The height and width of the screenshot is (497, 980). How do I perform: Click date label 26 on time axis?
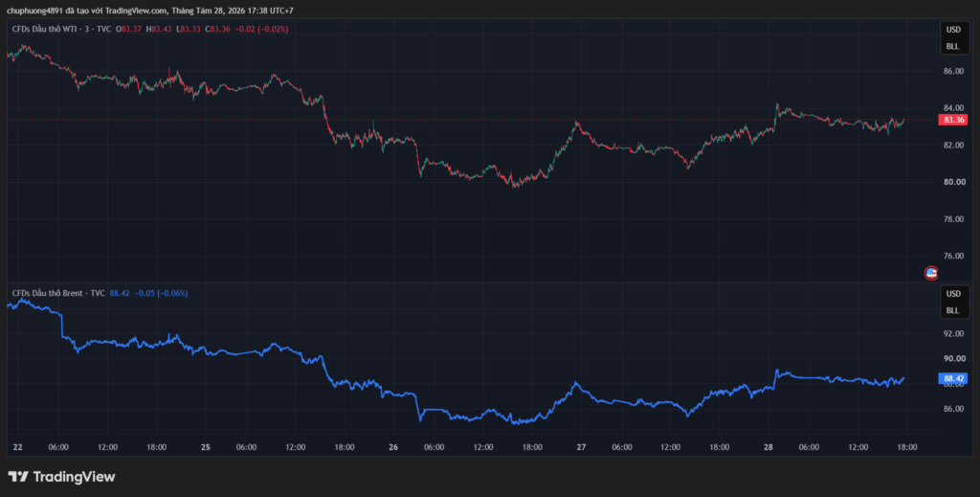pos(393,447)
